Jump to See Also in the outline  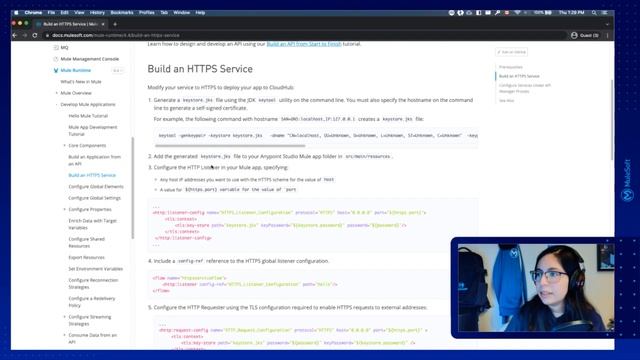pos(506,100)
